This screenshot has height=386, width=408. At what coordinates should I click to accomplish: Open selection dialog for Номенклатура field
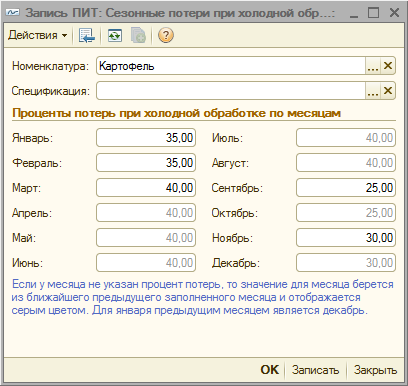373,66
